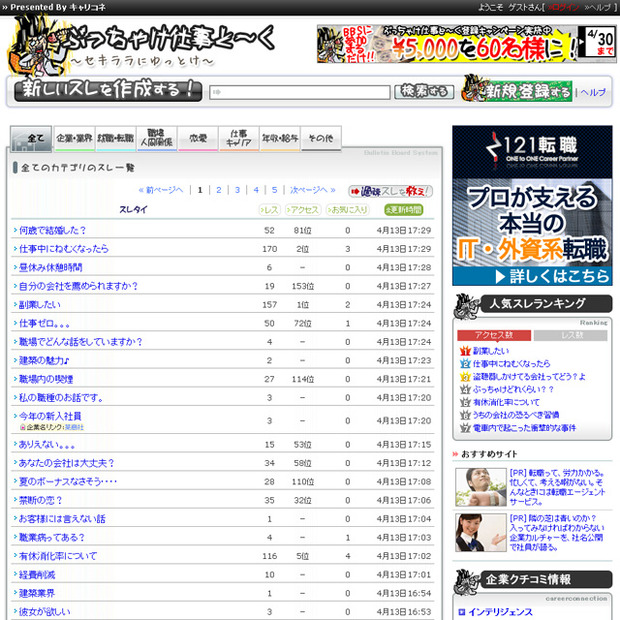620x620 pixels.
Task: Open thread 今年の新入社員
Action: (x=50, y=416)
